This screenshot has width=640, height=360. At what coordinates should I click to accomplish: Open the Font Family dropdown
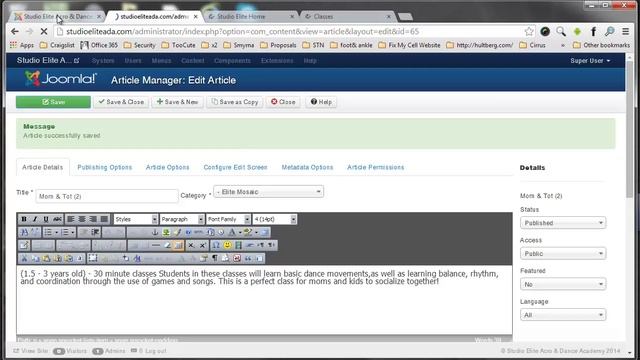coord(228,219)
